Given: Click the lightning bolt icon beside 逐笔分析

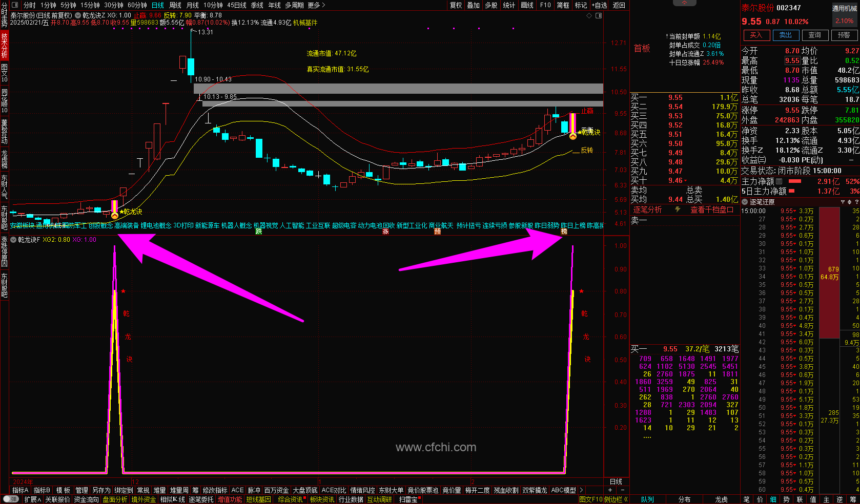Looking at the screenshot, I should click(x=678, y=209).
